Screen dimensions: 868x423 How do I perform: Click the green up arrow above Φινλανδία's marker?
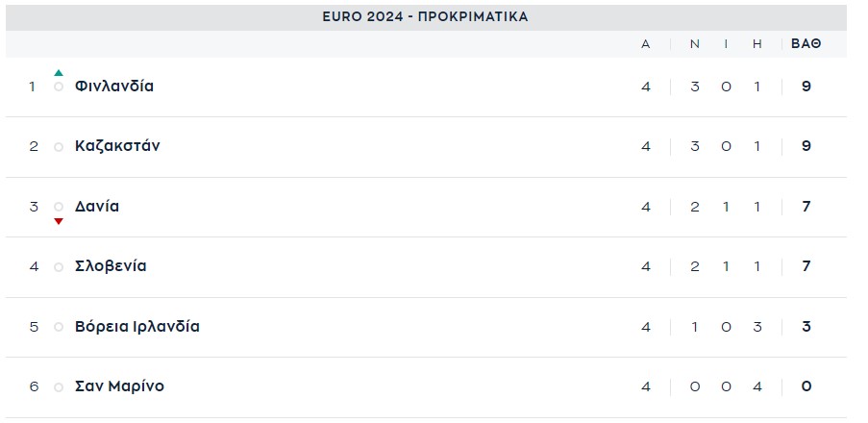[59, 73]
